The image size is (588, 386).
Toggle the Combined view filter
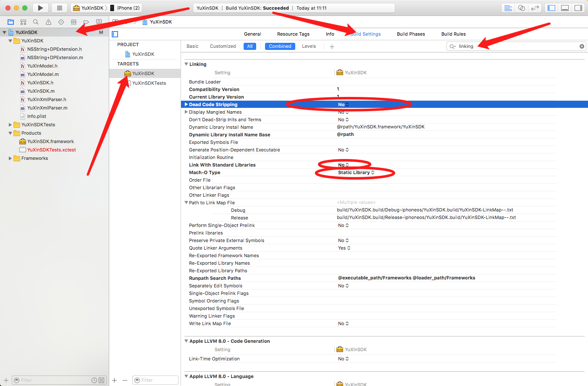pyautogui.click(x=280, y=46)
